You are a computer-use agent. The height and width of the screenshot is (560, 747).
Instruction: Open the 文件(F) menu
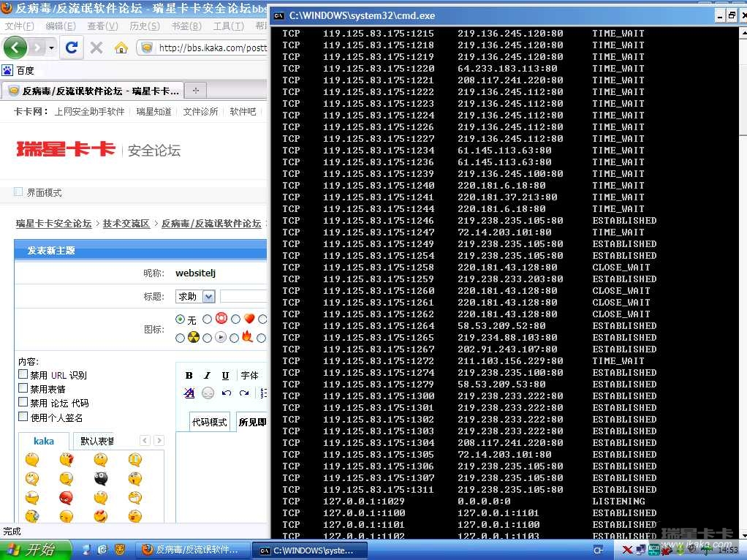coord(20,26)
